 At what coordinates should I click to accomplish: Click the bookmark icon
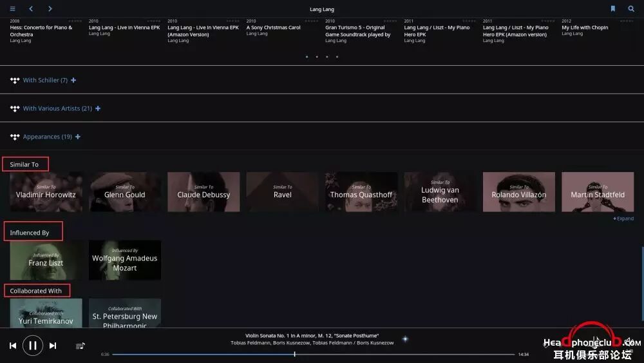pyautogui.click(x=613, y=8)
